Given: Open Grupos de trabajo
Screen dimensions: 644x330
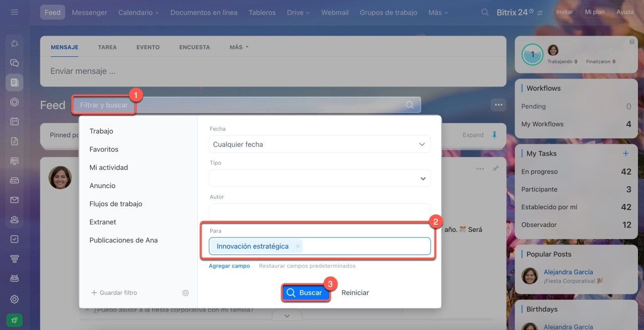Looking at the screenshot, I should click(388, 12).
